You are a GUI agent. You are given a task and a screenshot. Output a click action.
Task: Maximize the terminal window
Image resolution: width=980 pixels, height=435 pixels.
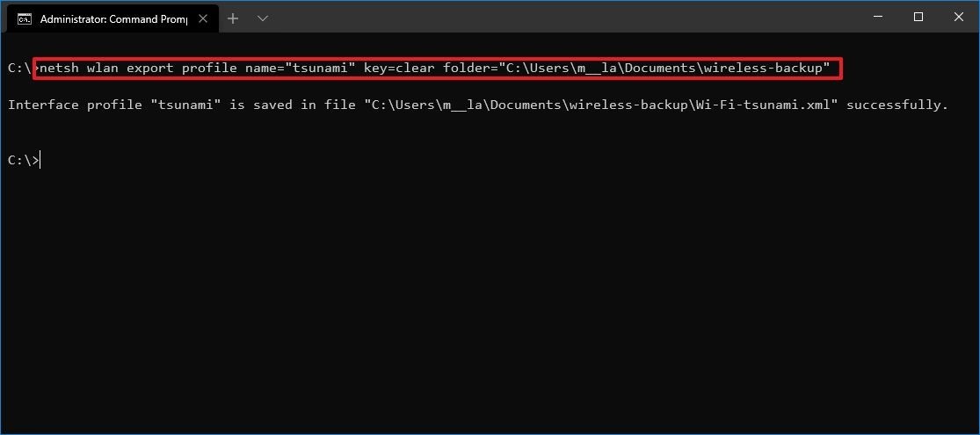pos(918,17)
